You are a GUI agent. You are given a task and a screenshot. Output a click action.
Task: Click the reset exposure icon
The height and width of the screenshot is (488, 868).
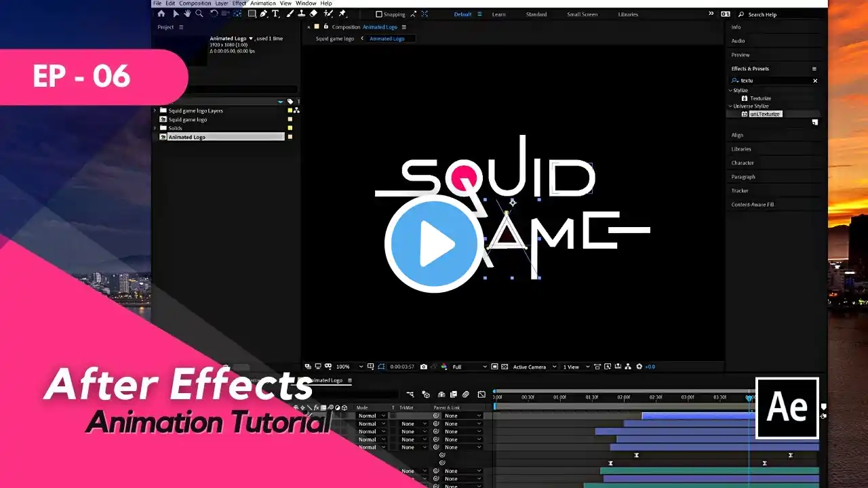[639, 367]
